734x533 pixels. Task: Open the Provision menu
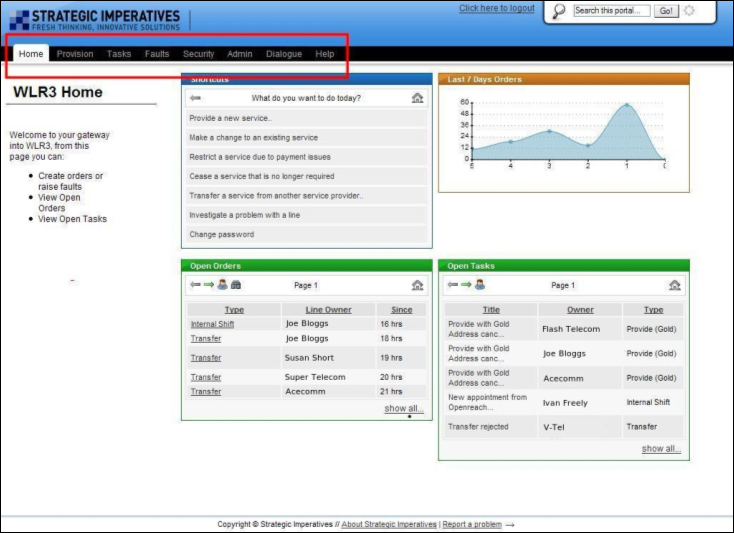click(75, 54)
